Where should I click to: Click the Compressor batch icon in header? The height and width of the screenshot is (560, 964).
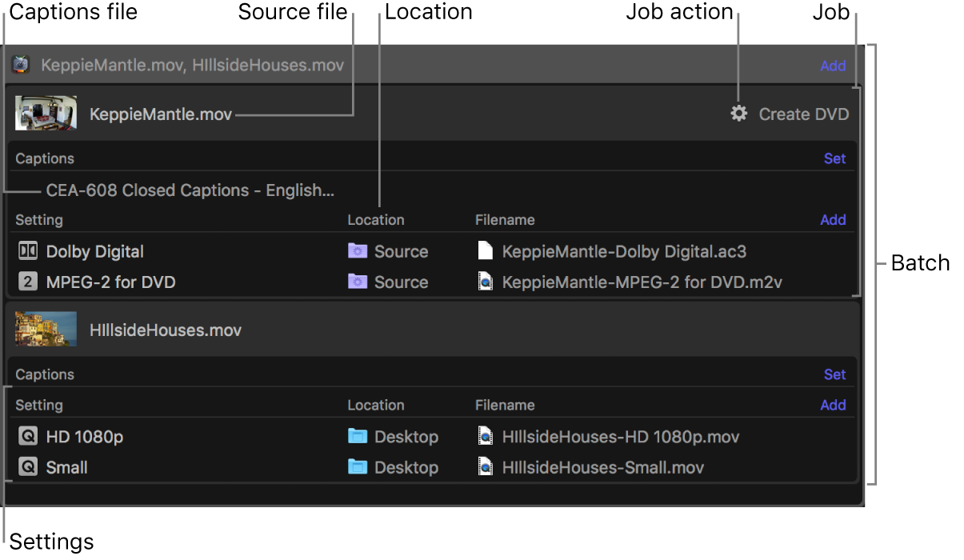[x=21, y=65]
